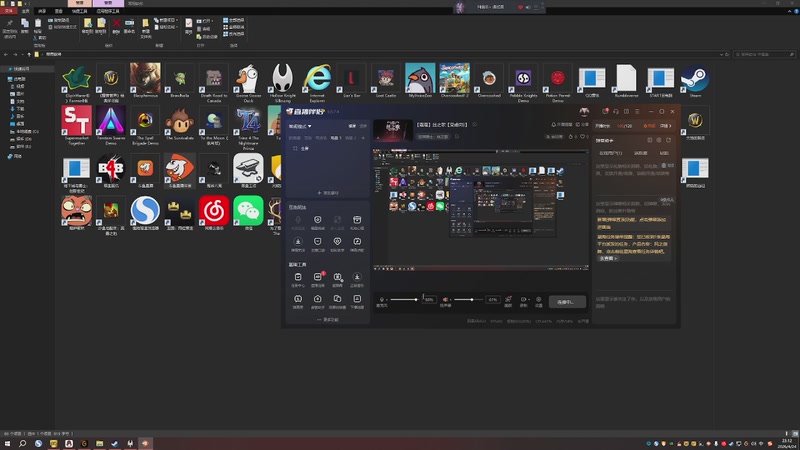Viewport: 800px width, 450px height.
Task: Switch to the View ribbon tab
Action: click(59, 11)
